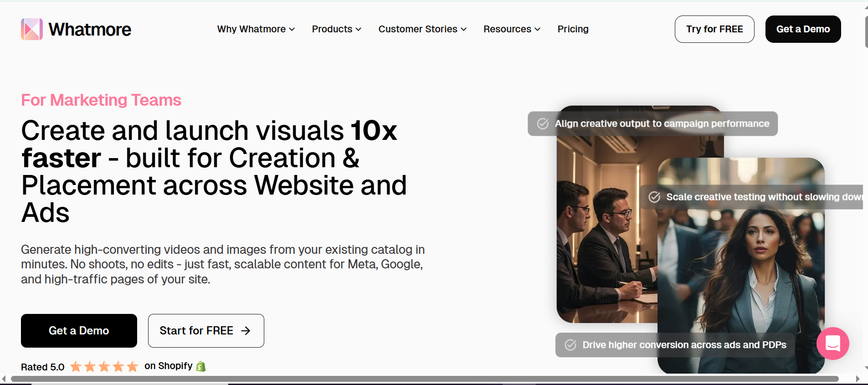Go to the Pricing page
Screen dimensions: 868x385
[x=573, y=29]
